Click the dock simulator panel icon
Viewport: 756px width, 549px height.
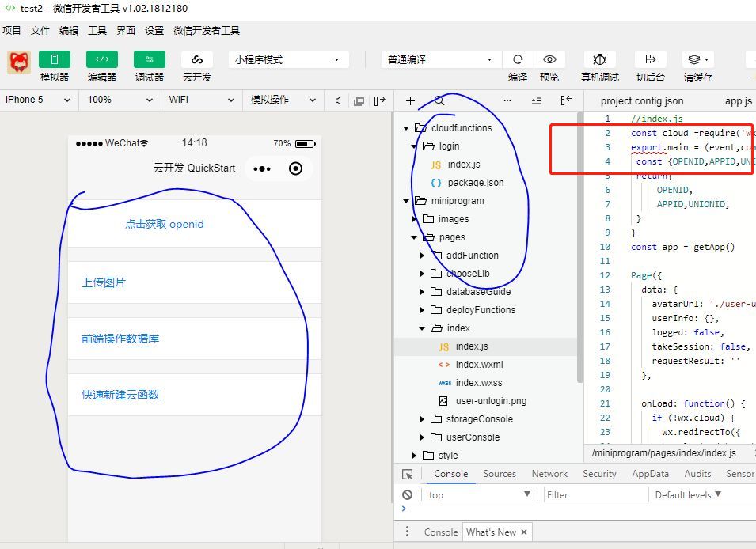click(380, 100)
